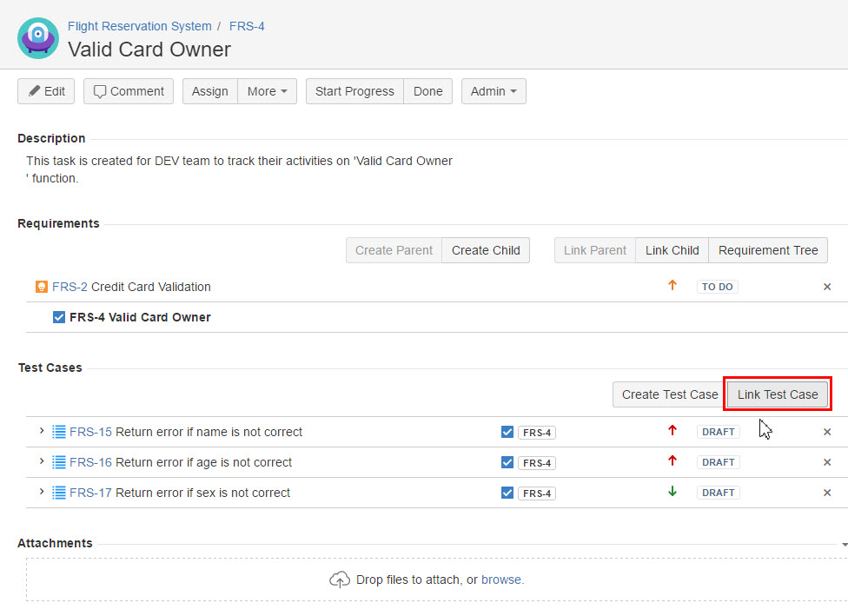
Task: Toggle the FRS-4 Valid Card Owner checkbox
Action: click(59, 317)
